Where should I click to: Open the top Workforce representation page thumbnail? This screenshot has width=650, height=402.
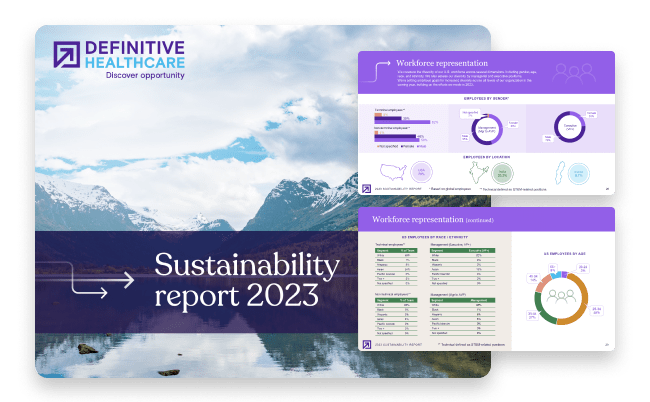(x=486, y=123)
